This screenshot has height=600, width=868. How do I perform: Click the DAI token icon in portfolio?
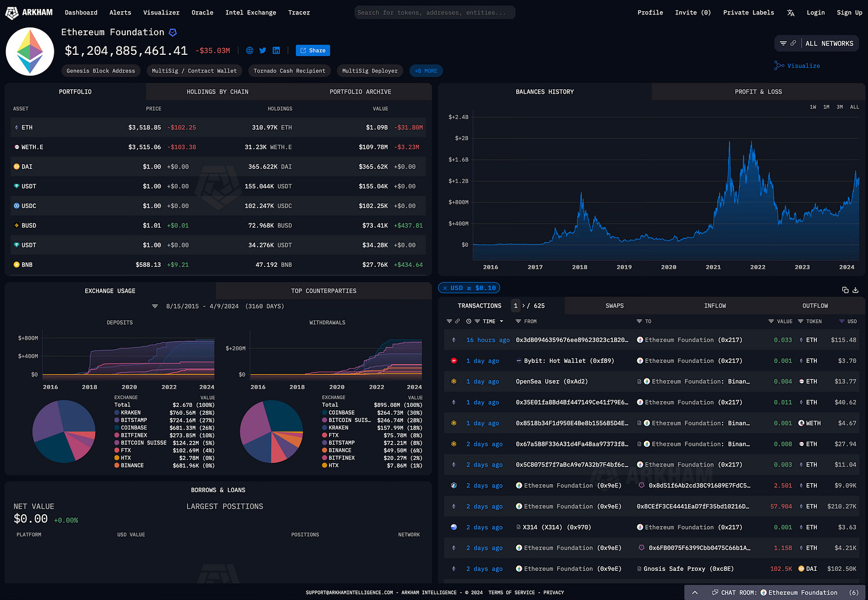(17, 167)
